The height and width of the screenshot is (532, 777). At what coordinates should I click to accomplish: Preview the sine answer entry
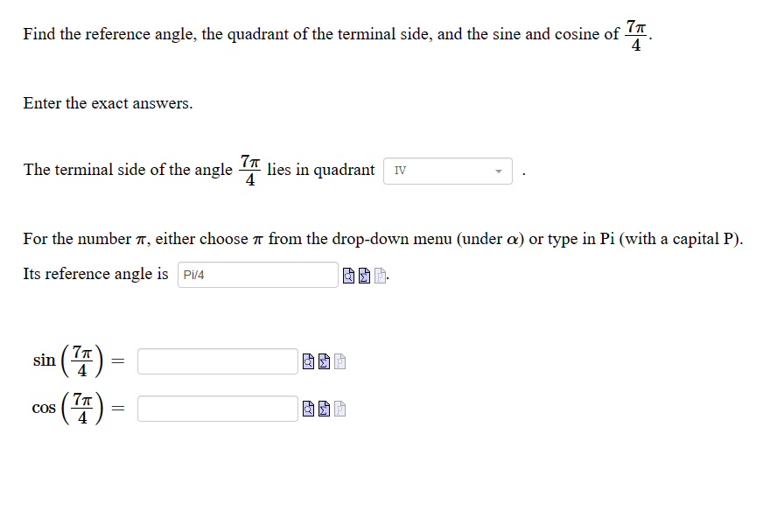[x=309, y=360]
